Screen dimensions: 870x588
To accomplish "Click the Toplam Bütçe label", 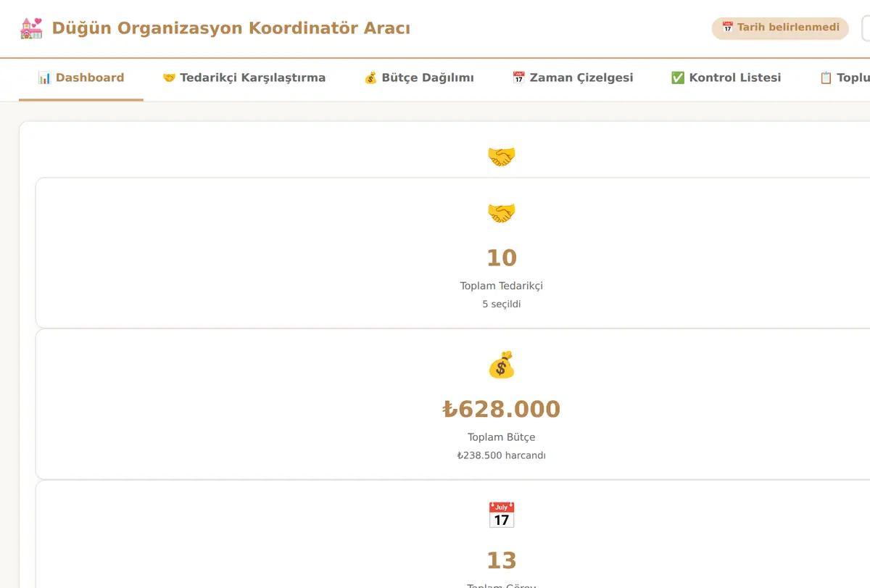I will pyautogui.click(x=501, y=437).
